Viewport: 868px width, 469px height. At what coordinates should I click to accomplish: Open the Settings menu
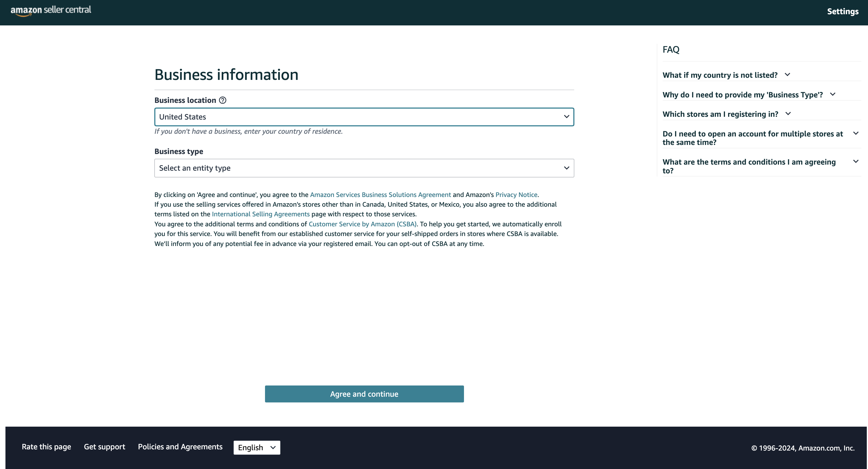(x=843, y=11)
